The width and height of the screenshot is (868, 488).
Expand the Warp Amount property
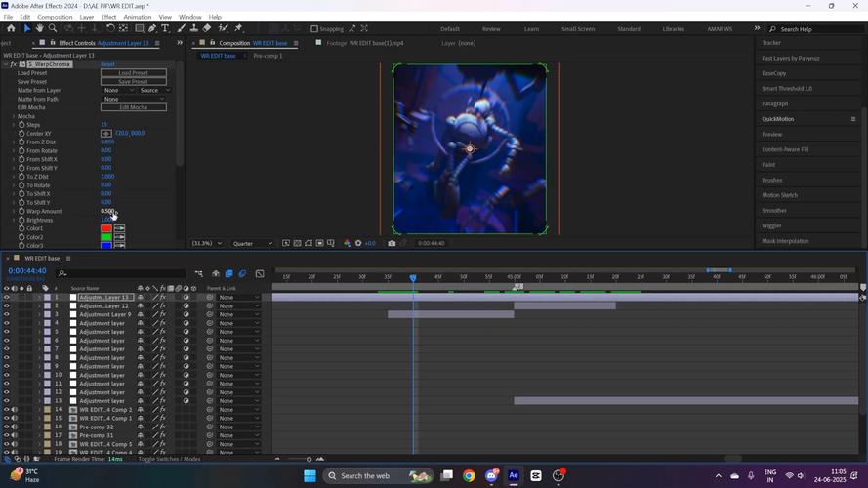pos(14,212)
